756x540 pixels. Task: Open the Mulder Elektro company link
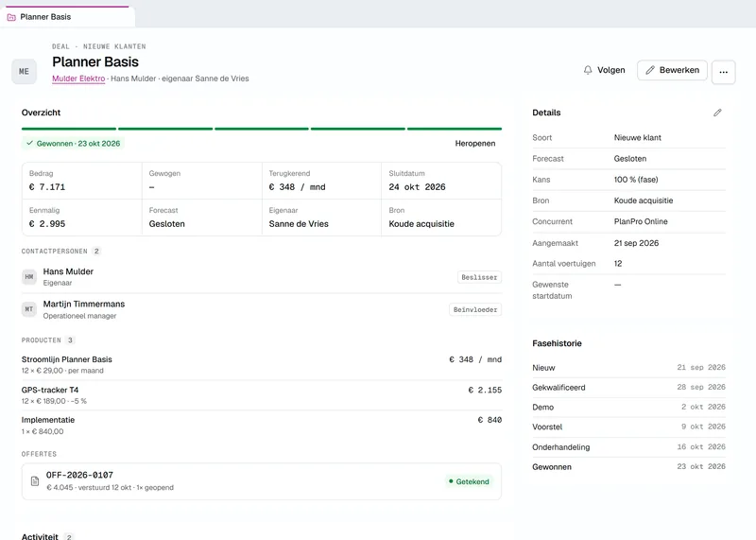78,78
